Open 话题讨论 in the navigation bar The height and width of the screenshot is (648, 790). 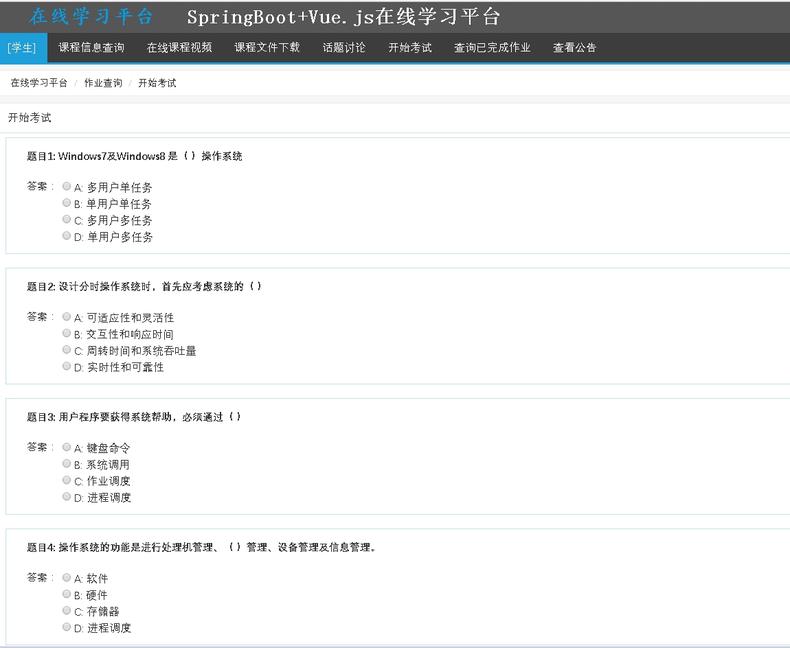coord(344,47)
